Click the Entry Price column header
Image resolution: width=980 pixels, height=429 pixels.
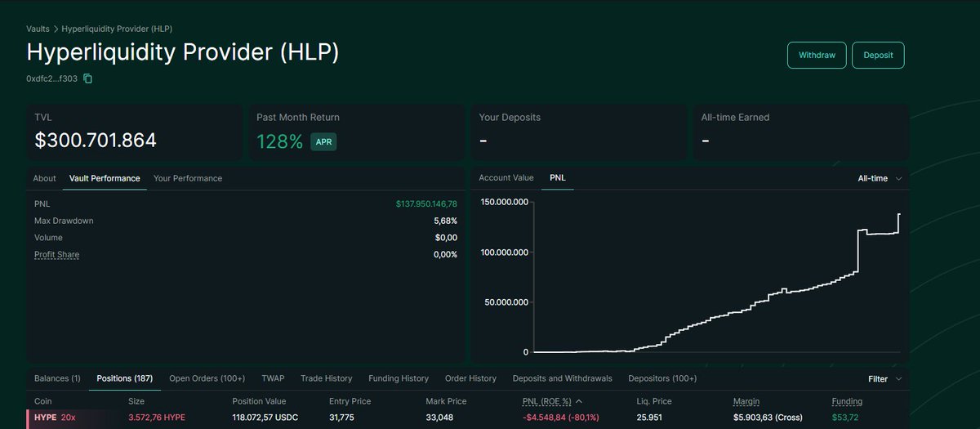(350, 401)
